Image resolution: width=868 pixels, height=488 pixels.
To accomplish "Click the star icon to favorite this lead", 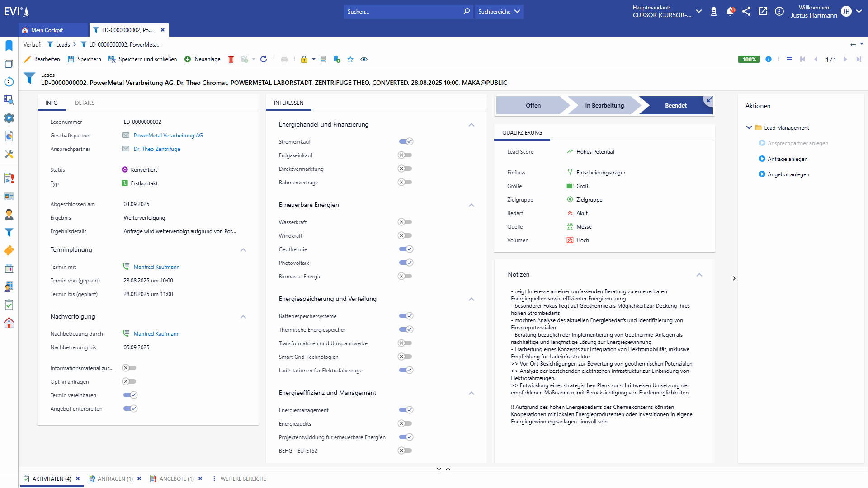I will [350, 59].
